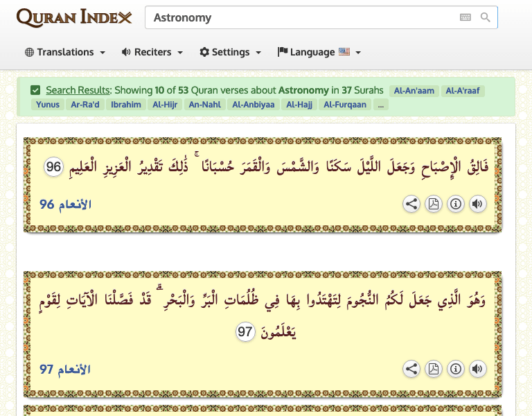Download PDF of verse 97
The height and width of the screenshot is (416, 532).
[x=434, y=369]
